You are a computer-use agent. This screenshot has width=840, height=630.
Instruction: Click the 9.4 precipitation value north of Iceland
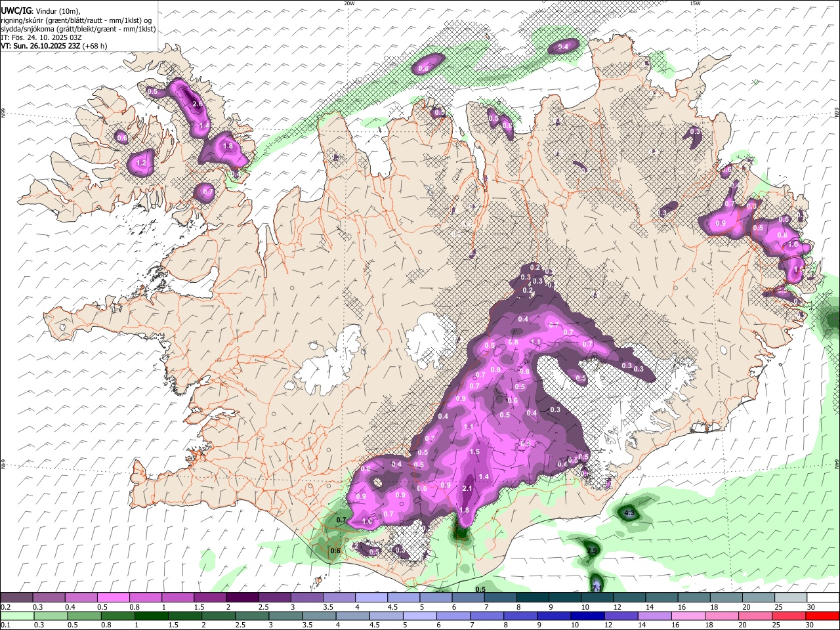563,47
